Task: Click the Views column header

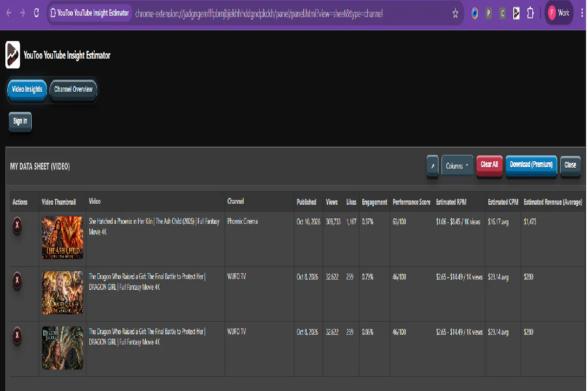Action: tap(332, 202)
